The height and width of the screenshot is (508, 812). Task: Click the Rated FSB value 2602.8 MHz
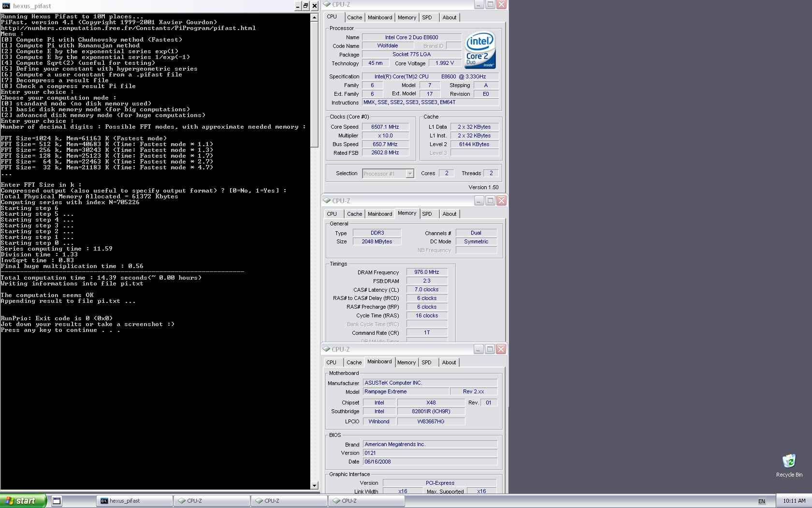(x=385, y=152)
